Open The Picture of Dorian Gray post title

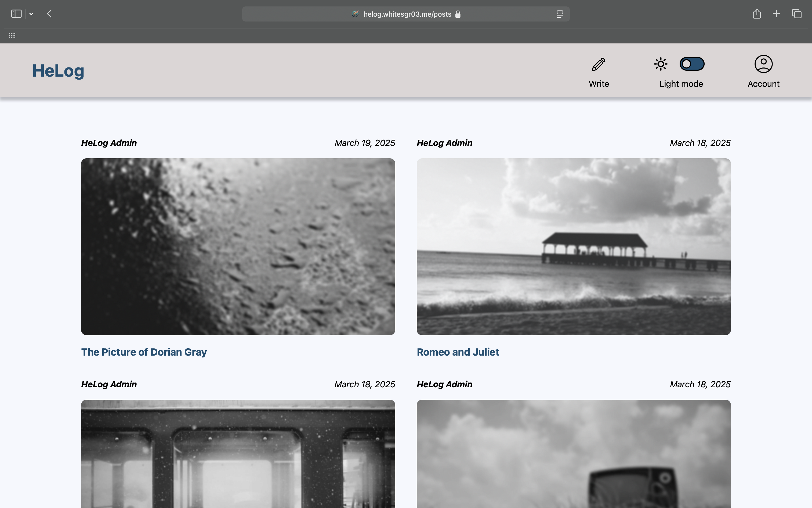pyautogui.click(x=144, y=352)
